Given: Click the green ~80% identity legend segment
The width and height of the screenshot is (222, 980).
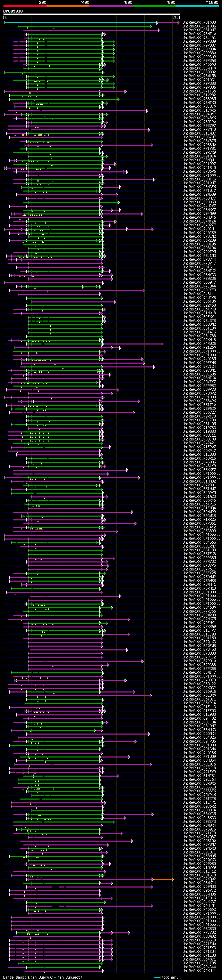Looking at the screenshot, I should pos(154,6).
